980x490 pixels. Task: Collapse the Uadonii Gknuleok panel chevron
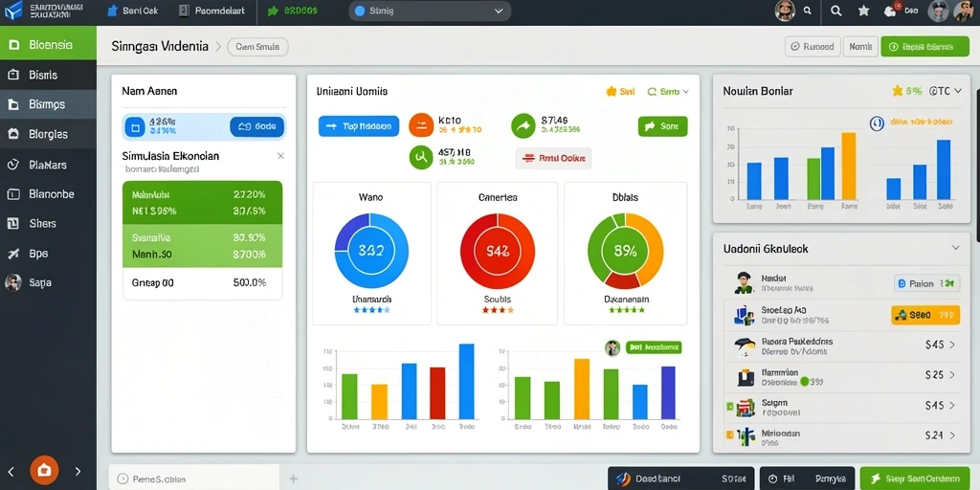click(x=956, y=248)
